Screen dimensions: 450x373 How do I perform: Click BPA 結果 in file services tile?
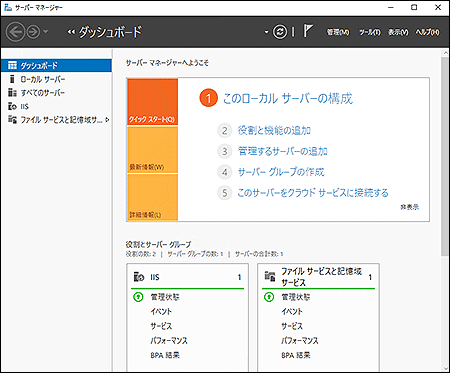296,355
